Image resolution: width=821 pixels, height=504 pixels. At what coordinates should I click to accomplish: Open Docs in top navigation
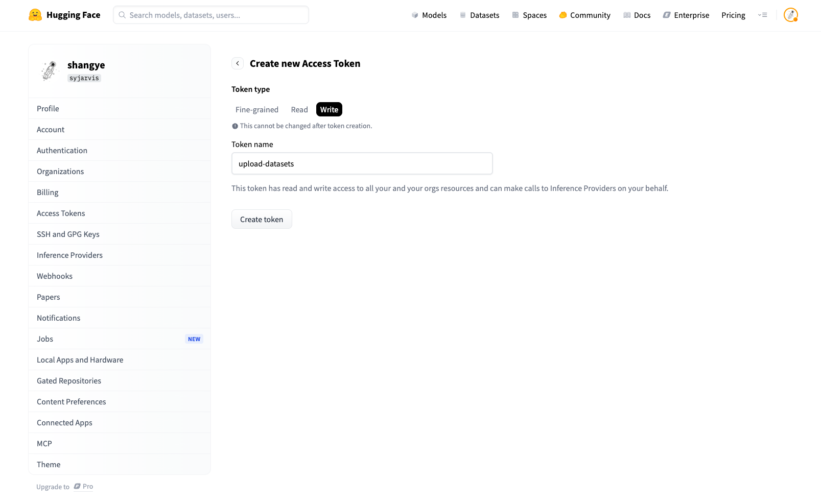637,15
